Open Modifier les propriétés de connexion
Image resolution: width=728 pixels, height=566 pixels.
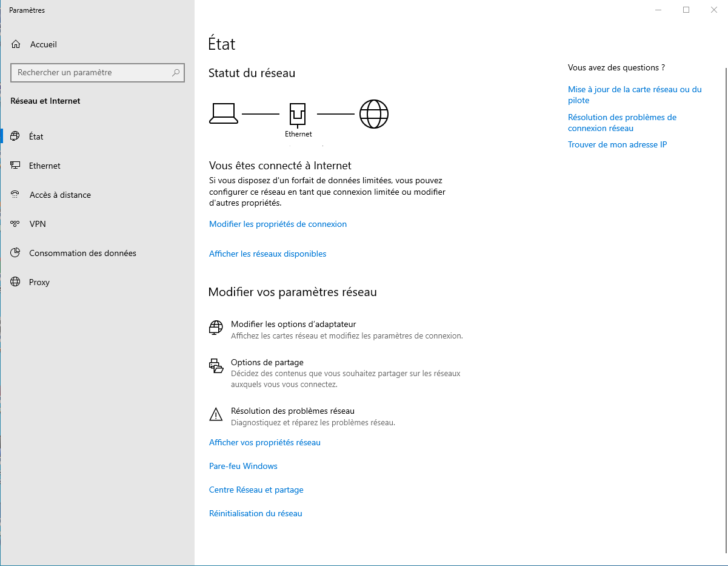click(278, 224)
